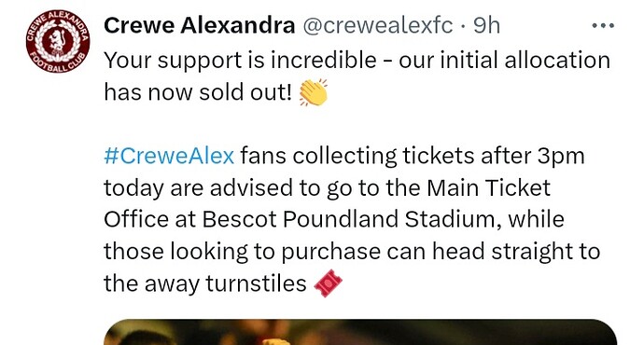Click the lion emblem inside the crest

(58, 42)
